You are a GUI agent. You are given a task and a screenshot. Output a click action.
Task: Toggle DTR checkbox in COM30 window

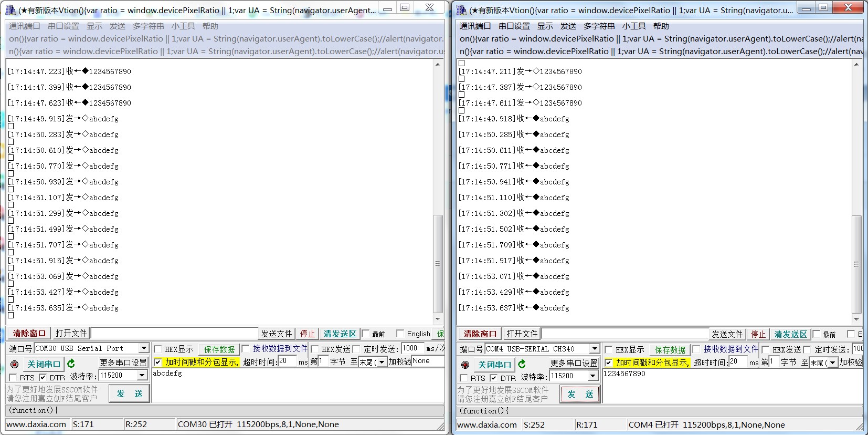[43, 377]
